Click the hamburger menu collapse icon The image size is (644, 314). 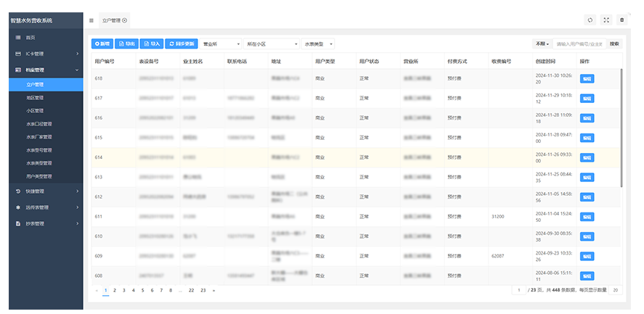(91, 20)
